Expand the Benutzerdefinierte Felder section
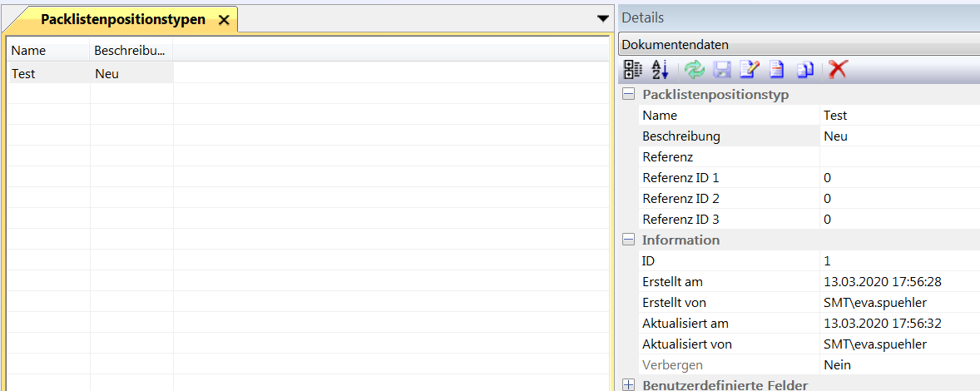 click(629, 385)
